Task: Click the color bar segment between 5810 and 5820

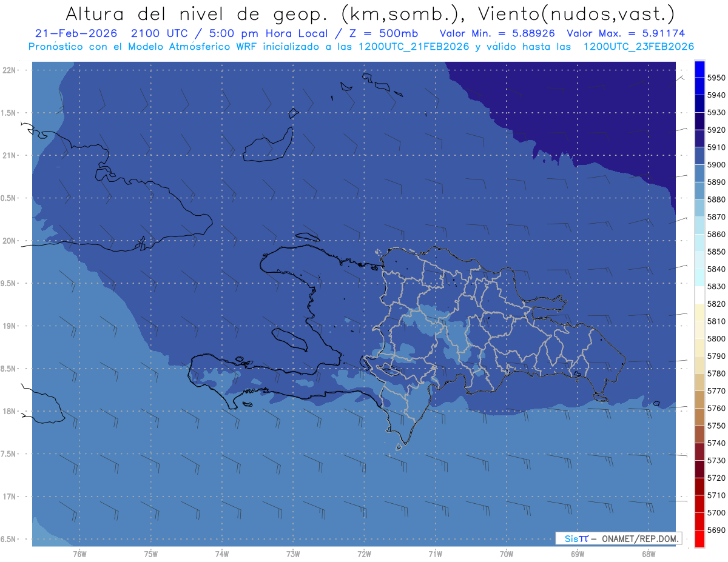Action: (699, 312)
